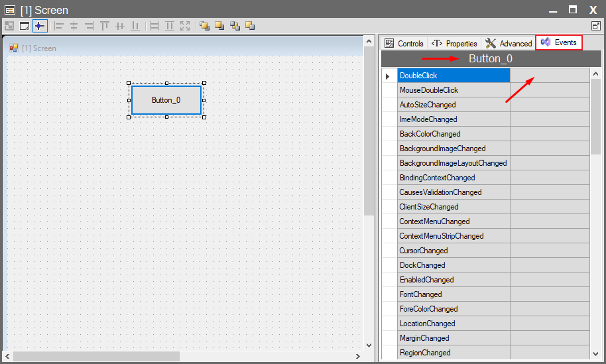The height and width of the screenshot is (364, 606).
Task: Open the Properties tab
Action: [x=455, y=43]
